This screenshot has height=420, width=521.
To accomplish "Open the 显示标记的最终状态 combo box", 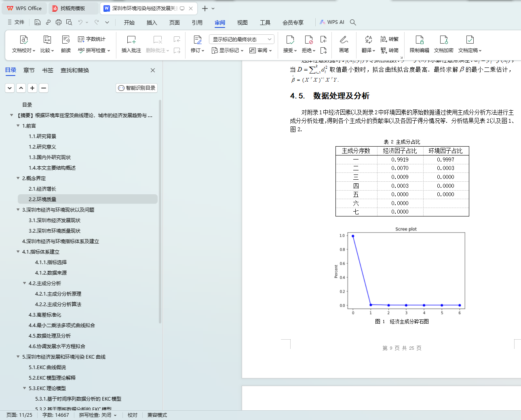I will point(242,39).
